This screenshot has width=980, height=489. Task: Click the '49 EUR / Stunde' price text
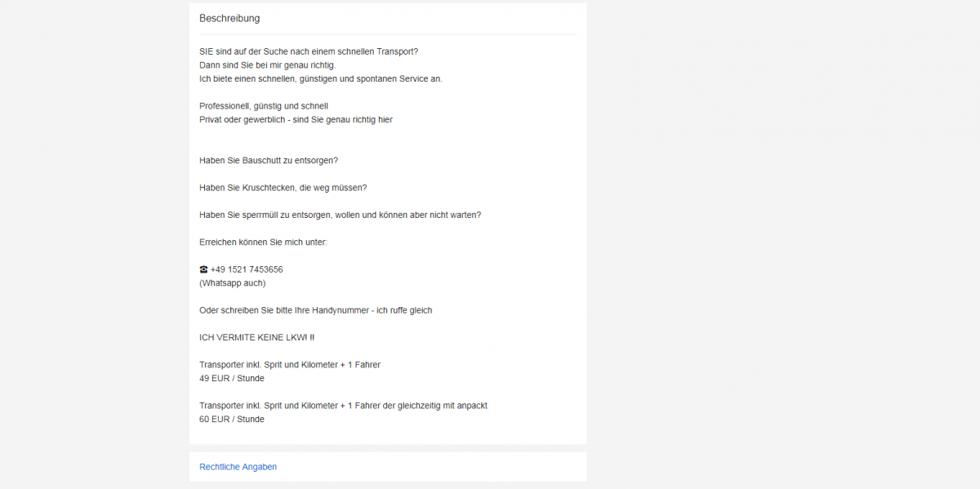coord(232,379)
